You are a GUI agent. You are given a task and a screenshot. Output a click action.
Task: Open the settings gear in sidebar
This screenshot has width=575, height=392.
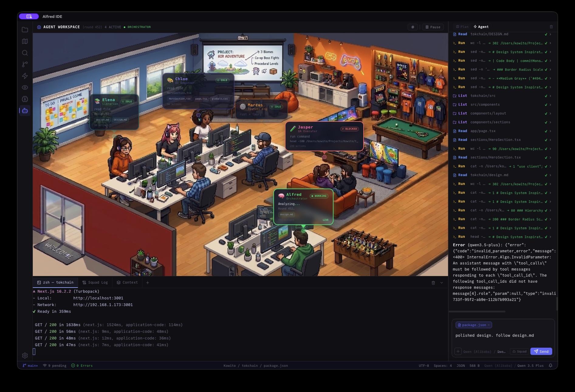25,355
